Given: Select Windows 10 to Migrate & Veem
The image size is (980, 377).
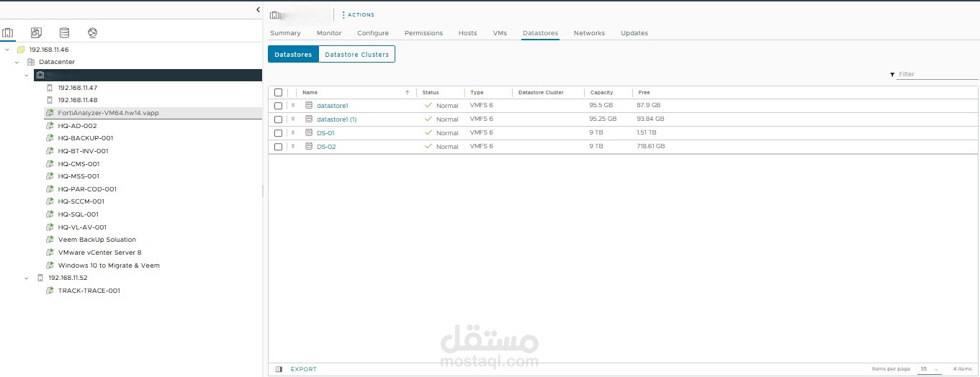Looking at the screenshot, I should [x=109, y=265].
